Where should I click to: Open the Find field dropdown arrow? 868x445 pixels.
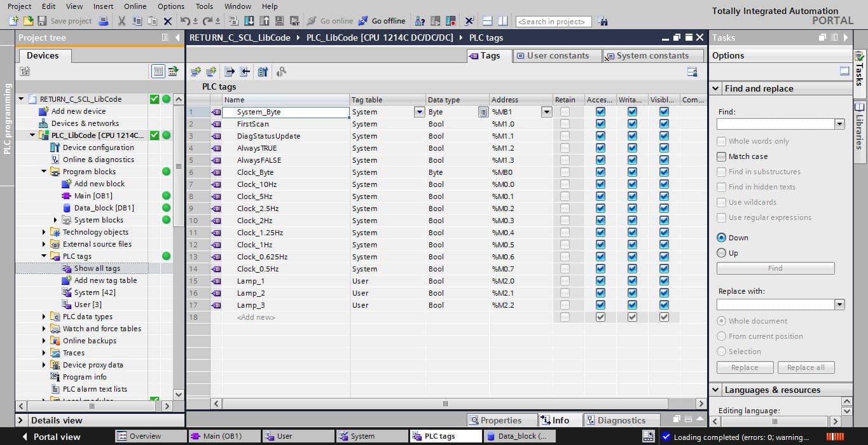click(x=839, y=125)
